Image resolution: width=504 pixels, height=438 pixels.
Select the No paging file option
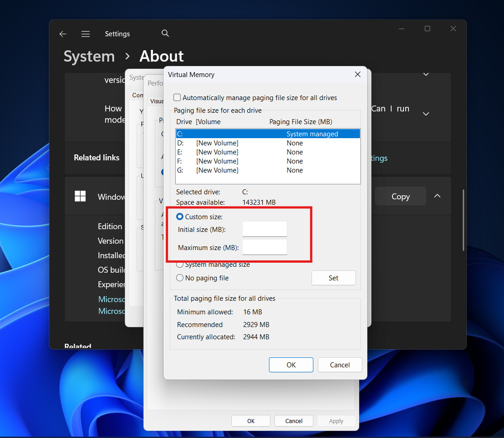(180, 278)
